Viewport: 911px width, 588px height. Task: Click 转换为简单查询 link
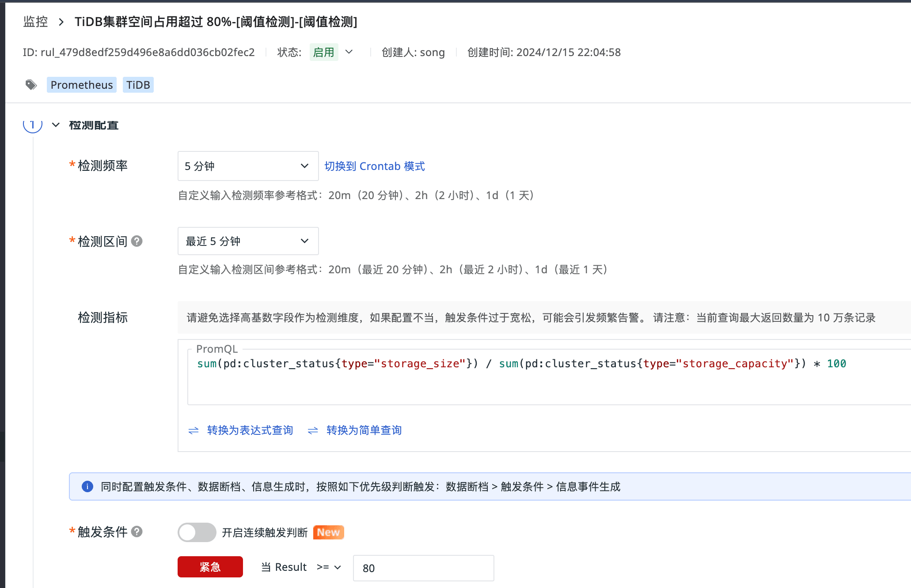point(364,430)
